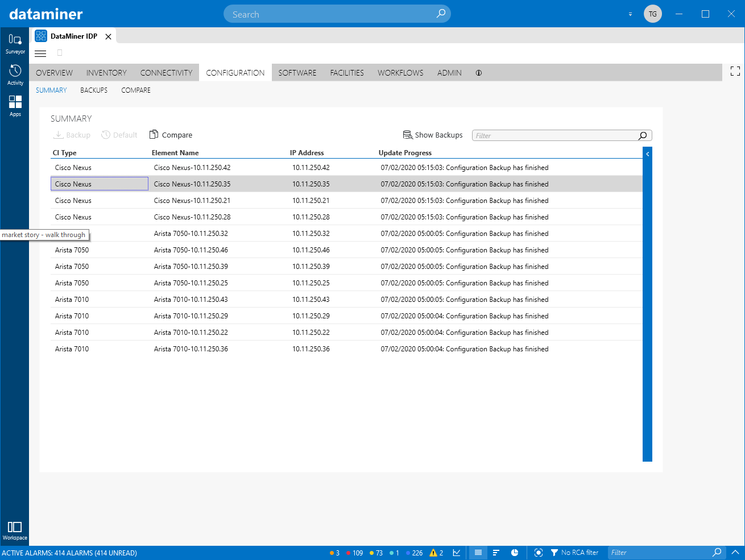Select row Arista 7050-10.11.250.32
This screenshot has width=745, height=560.
(x=346, y=234)
